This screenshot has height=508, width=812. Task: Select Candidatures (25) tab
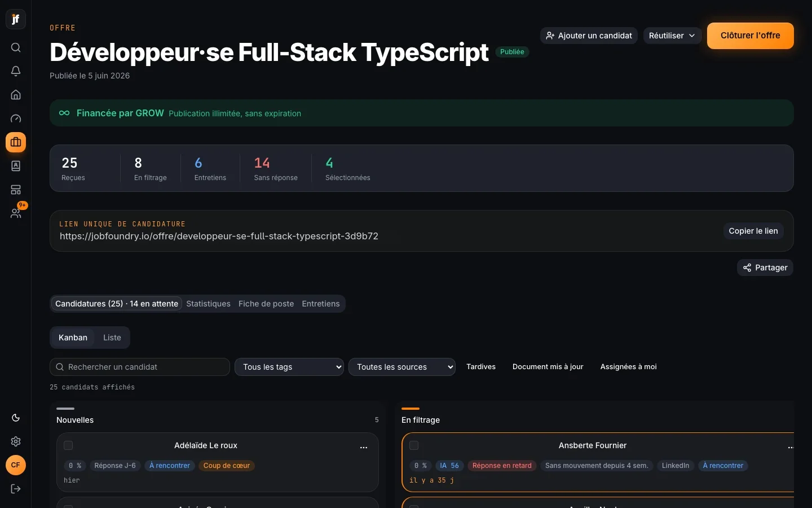117,304
